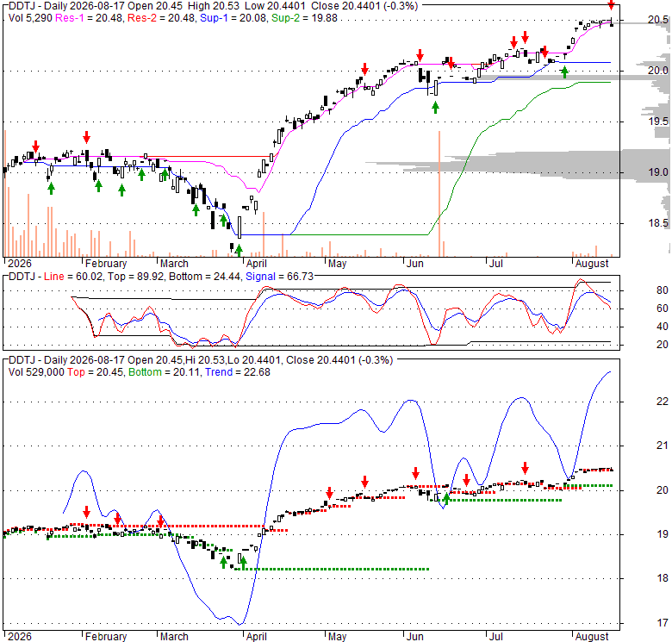The height and width of the screenshot is (642, 672).
Task: Click the Signal = 66.73 label
Action: [x=279, y=277]
